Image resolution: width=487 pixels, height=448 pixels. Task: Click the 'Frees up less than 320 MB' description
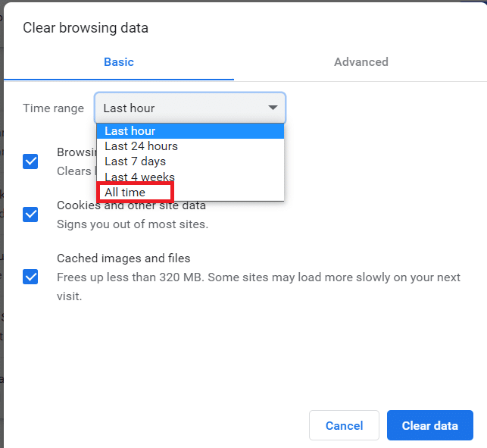[x=258, y=287]
